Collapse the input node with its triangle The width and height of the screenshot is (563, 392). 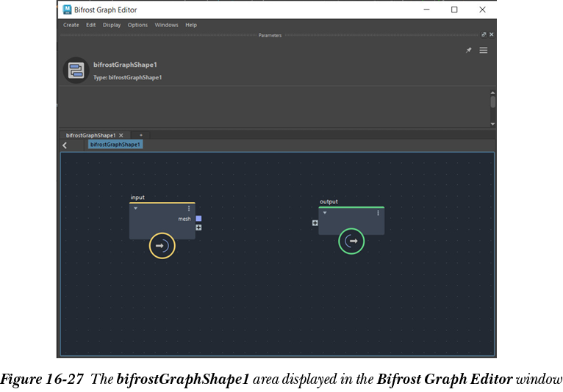click(x=136, y=208)
